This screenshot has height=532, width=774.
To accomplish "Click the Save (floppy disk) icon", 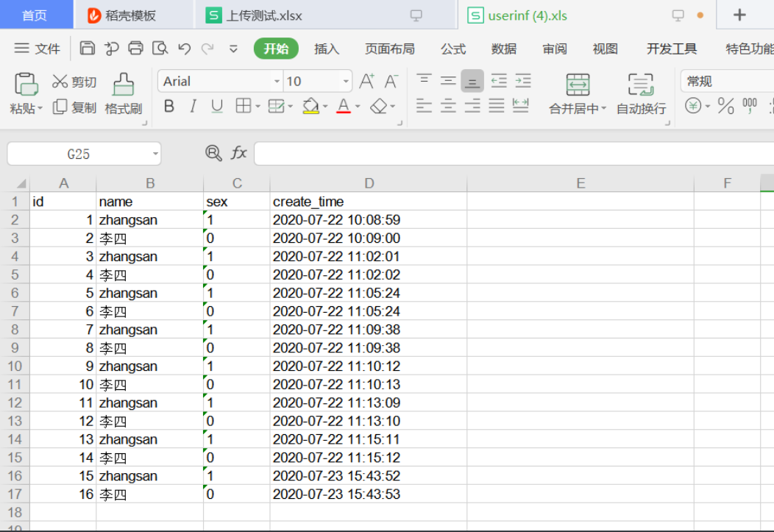I will click(x=88, y=49).
